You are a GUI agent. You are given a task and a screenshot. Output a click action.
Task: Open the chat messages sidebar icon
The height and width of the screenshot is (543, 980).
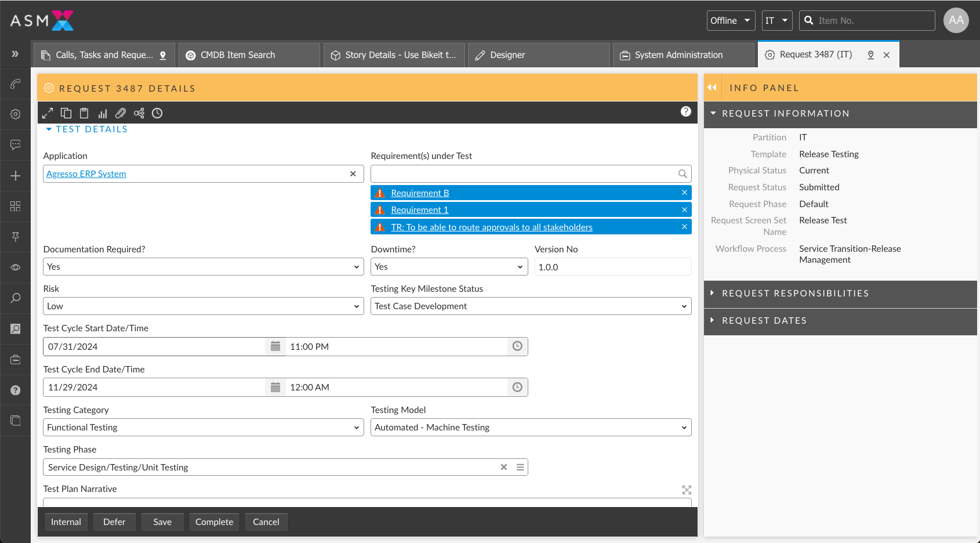pyautogui.click(x=15, y=144)
